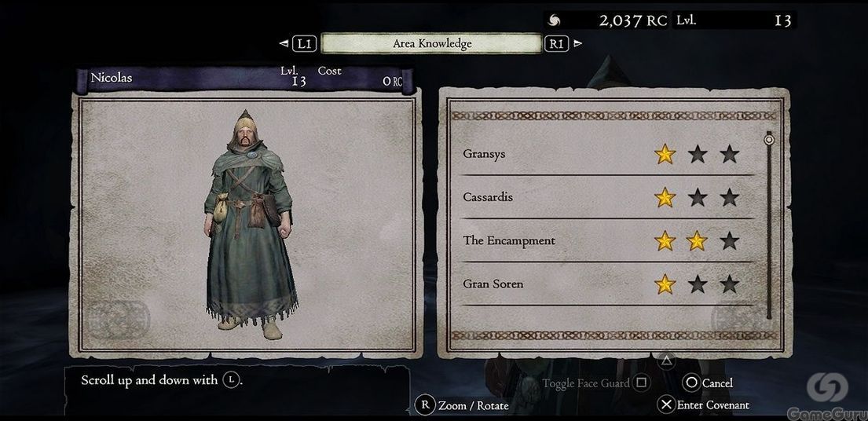Click the second dark star for Gran Soren

coord(697,284)
